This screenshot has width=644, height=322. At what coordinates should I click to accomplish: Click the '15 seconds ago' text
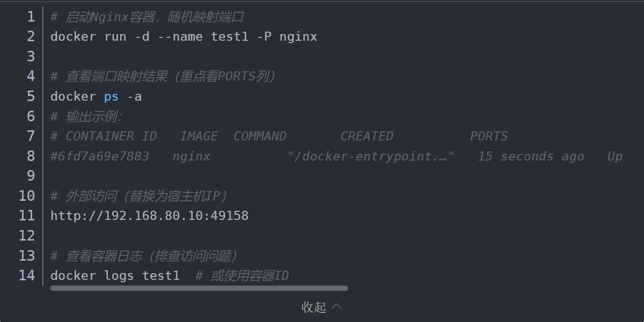(531, 156)
